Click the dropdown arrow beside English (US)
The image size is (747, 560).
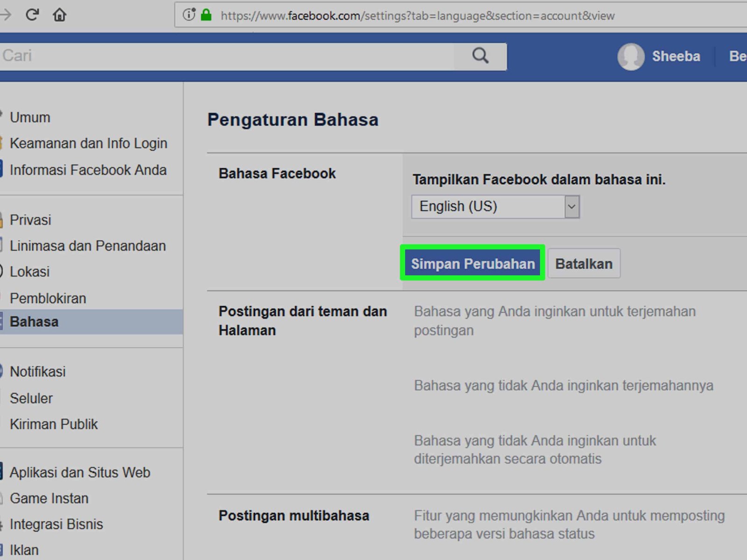tap(572, 207)
